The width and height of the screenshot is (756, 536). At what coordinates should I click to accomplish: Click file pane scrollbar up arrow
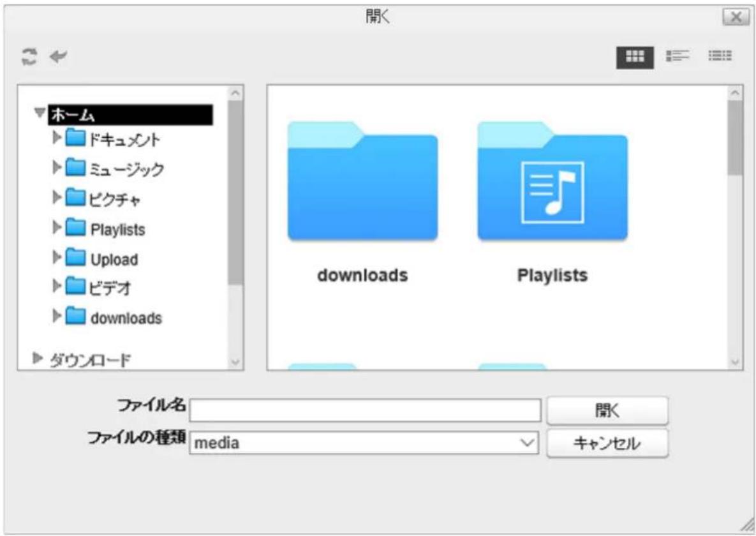pyautogui.click(x=736, y=93)
